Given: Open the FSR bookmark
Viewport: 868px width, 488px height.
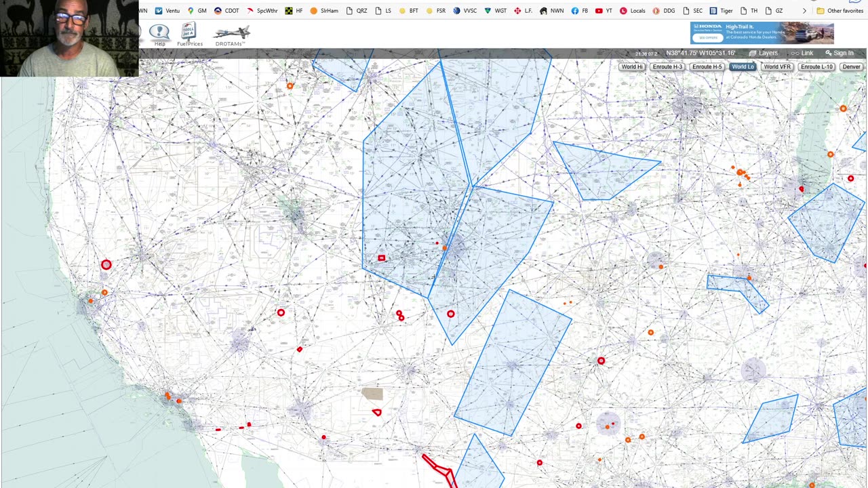Looking at the screenshot, I should click(436, 11).
